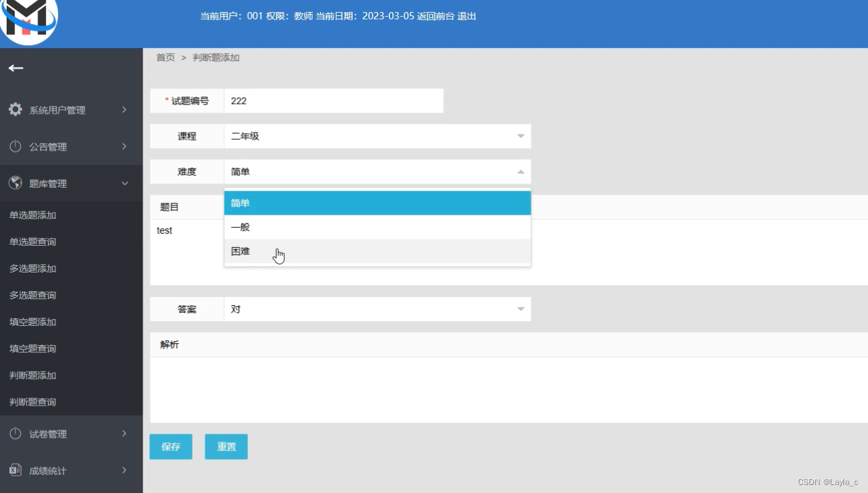Open 填空题查询 in the sidebar

click(33, 348)
